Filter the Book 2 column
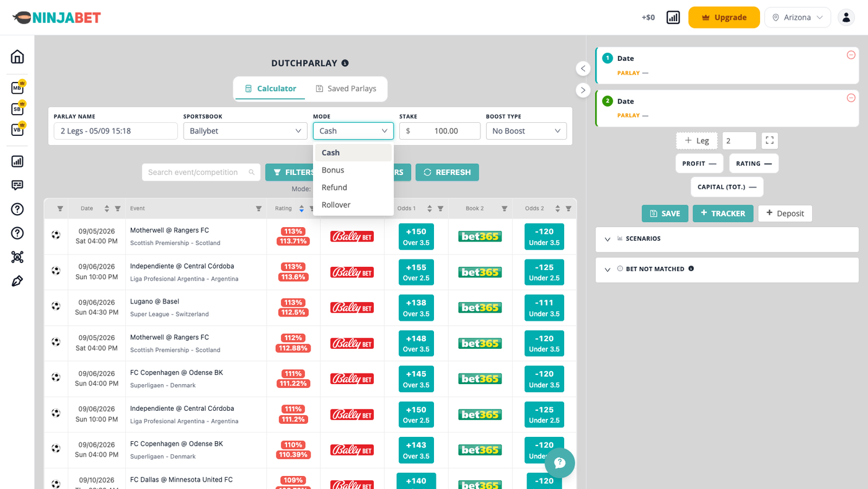This screenshot has width=868, height=489. [x=505, y=209]
